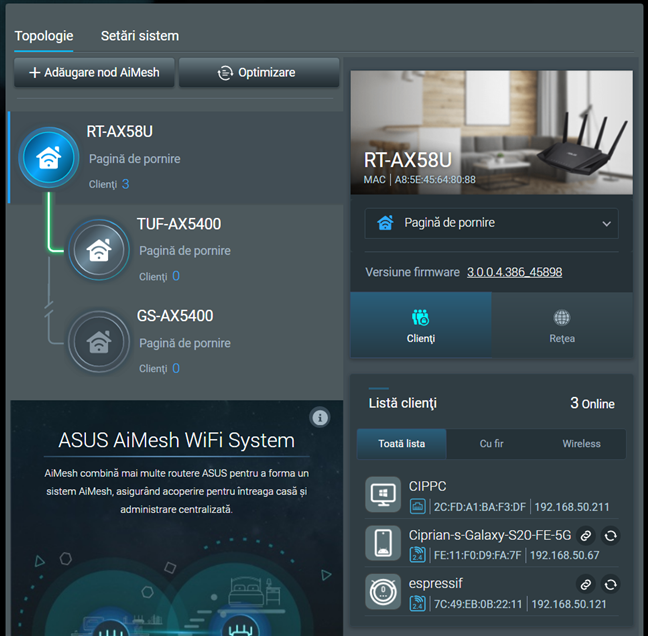Click client count 0 under TUF-AX5400
Viewport: 648px width, 636px height.
pos(176,276)
